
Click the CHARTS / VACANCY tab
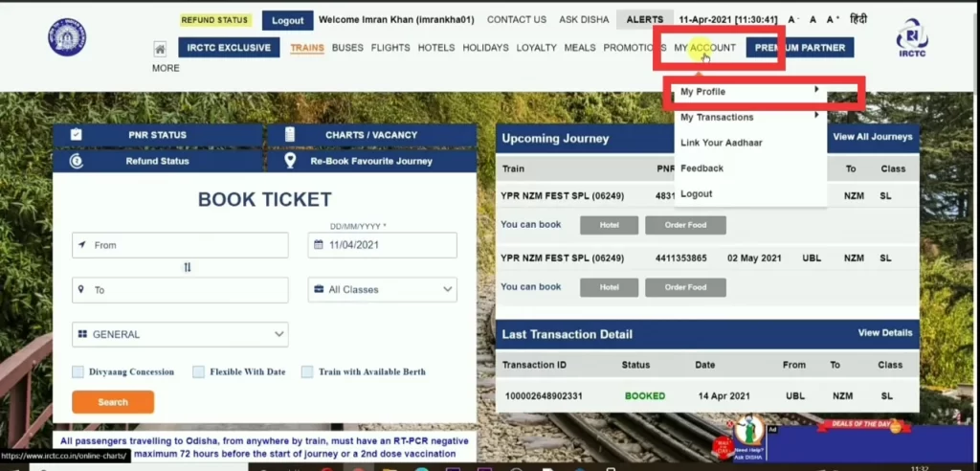[371, 134]
